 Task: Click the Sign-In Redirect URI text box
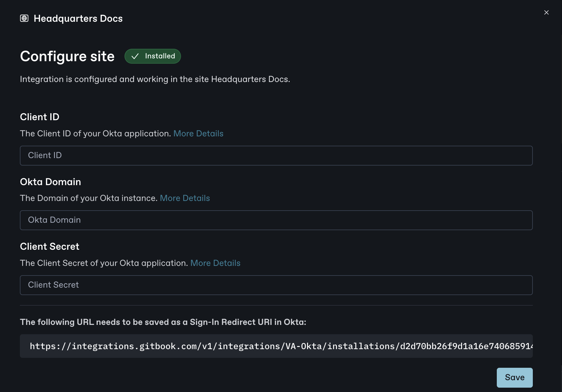click(276, 346)
